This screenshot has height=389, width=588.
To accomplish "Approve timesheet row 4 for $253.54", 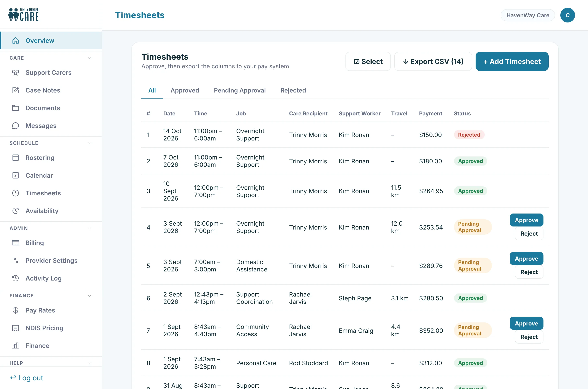I will pos(526,220).
